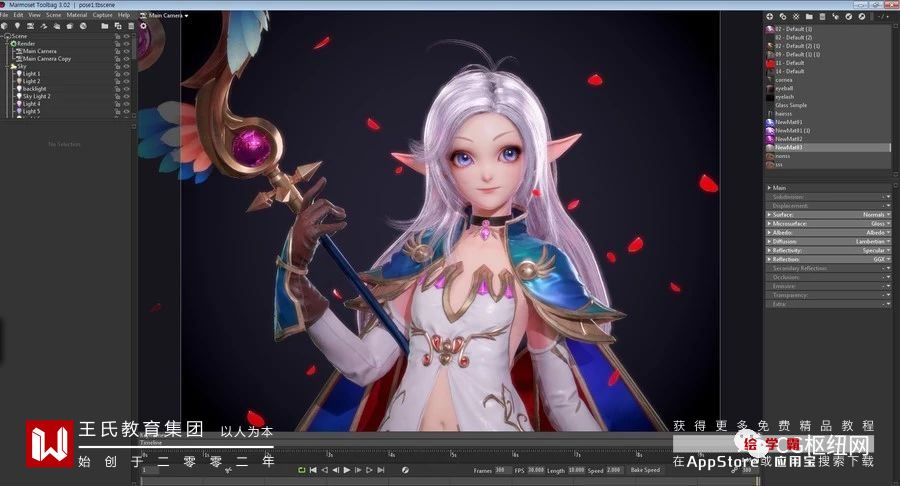
Task: Open the Surface Normals dropdown
Action: pos(876,215)
